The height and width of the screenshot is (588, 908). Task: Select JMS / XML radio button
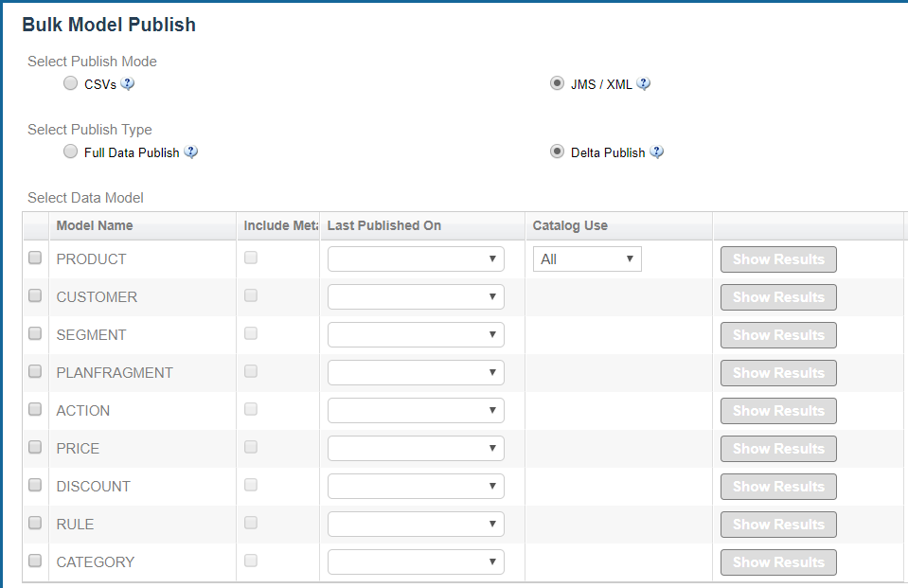pyautogui.click(x=557, y=83)
